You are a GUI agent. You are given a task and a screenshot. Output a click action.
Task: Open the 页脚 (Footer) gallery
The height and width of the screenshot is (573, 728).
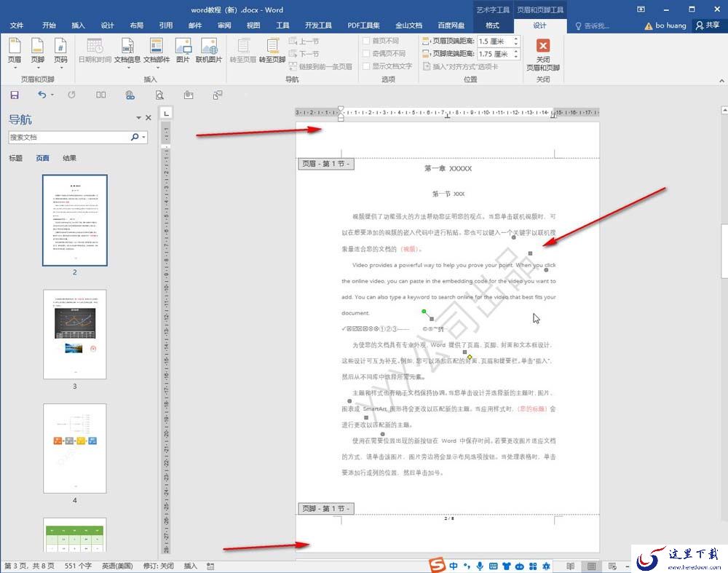(37, 52)
